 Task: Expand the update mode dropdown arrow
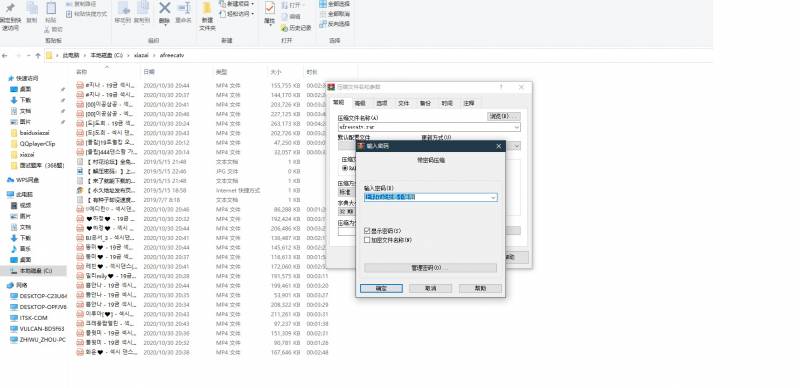(516, 147)
